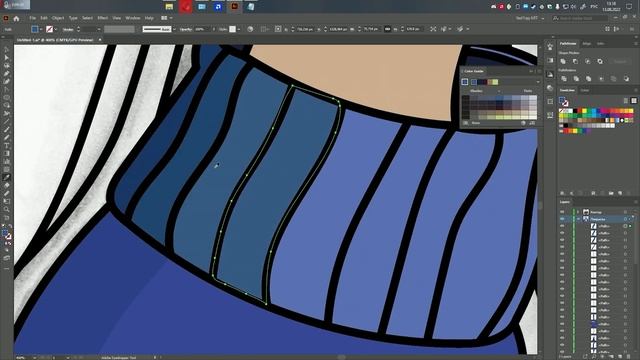Viewport: 640px width, 360px height.
Task: Click the X coordinate field in control bar
Action: point(304,29)
